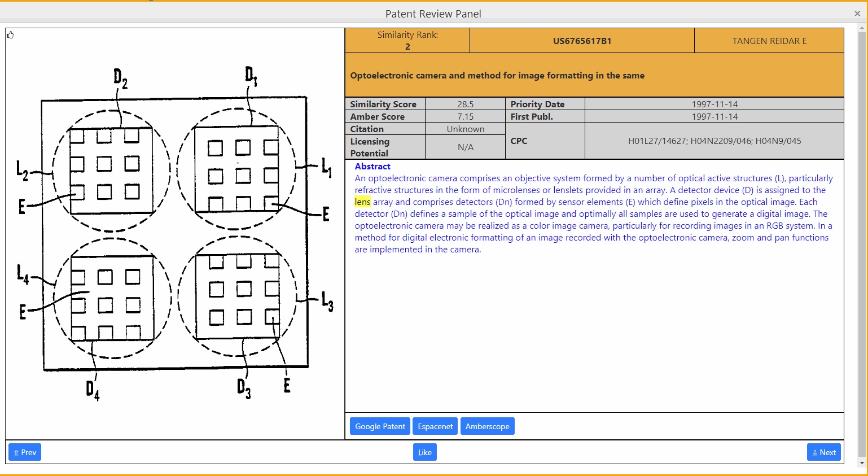This screenshot has width=868, height=476.
Task: Click the Abstract heading
Action: [x=372, y=166]
